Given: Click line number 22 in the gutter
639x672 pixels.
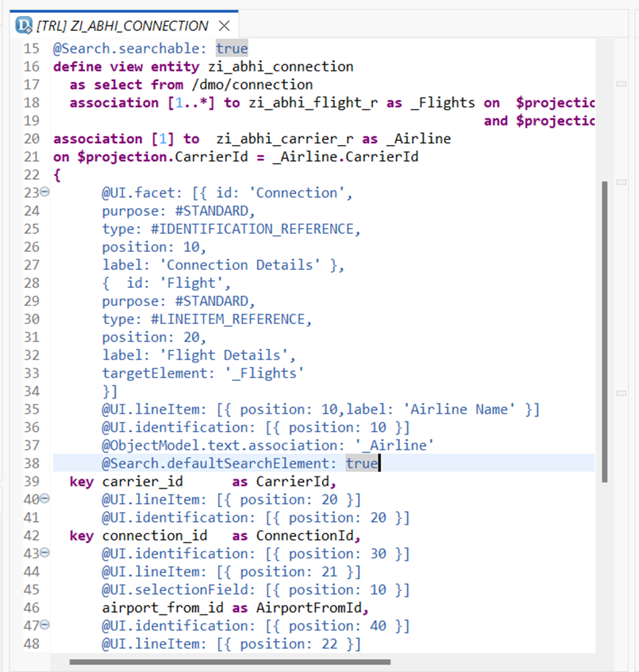Looking at the screenshot, I should pyautogui.click(x=31, y=175).
